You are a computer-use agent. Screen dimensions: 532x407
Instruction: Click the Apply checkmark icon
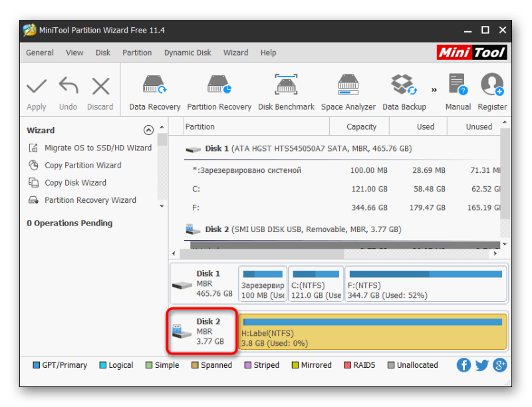[37, 86]
